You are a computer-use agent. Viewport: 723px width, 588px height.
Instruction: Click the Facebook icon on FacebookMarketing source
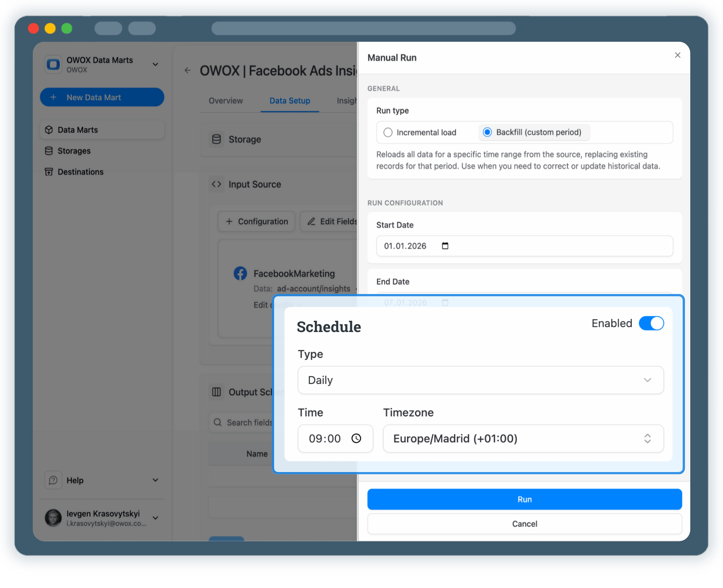240,273
